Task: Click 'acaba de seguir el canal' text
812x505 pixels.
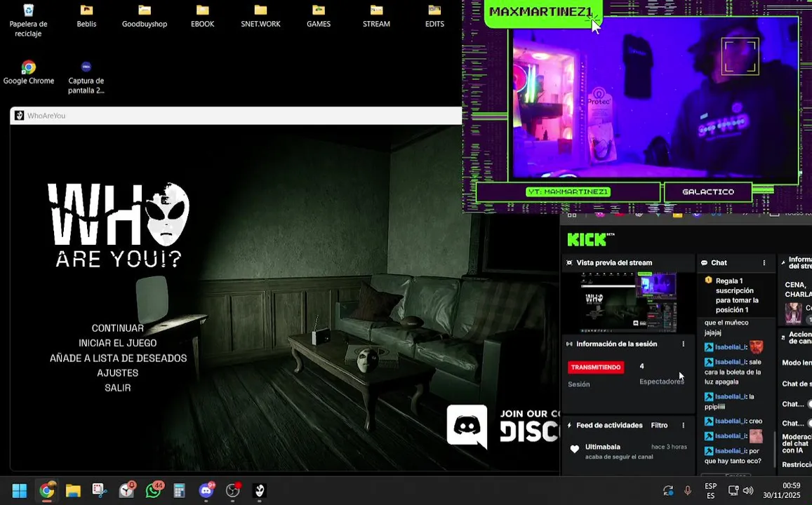Action: point(619,457)
